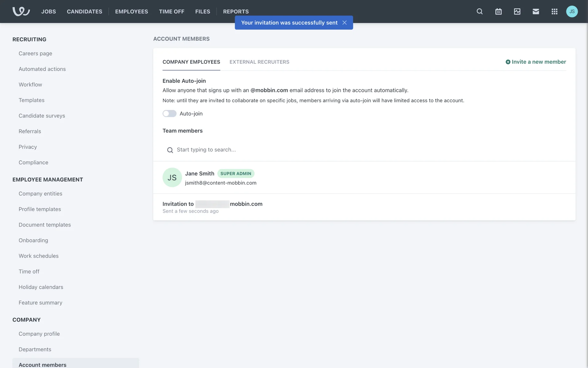Go to Careers page settings
The image size is (588, 368).
(35, 53)
